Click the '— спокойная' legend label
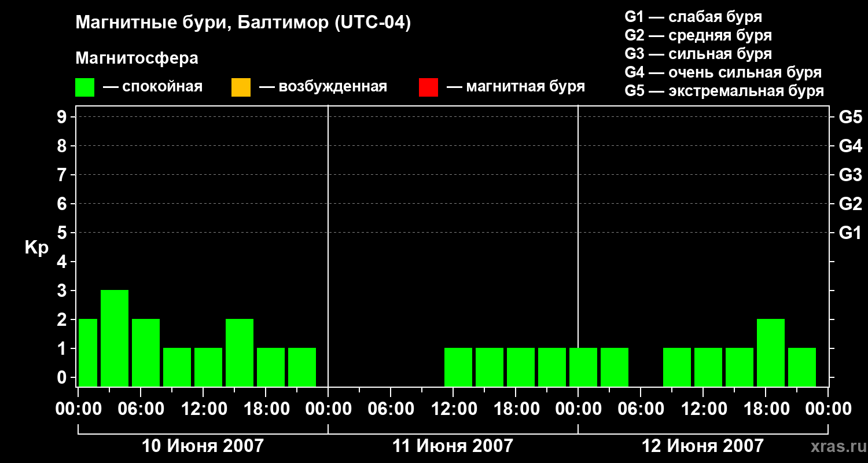The image size is (868, 463). 153,87
